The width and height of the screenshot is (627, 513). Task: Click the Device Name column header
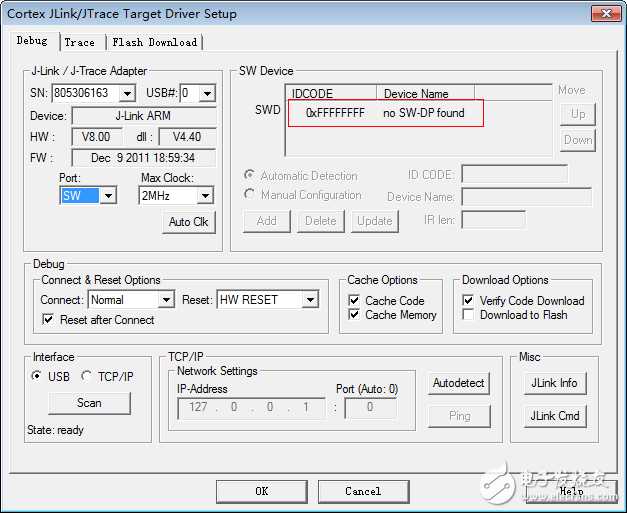(x=425, y=93)
